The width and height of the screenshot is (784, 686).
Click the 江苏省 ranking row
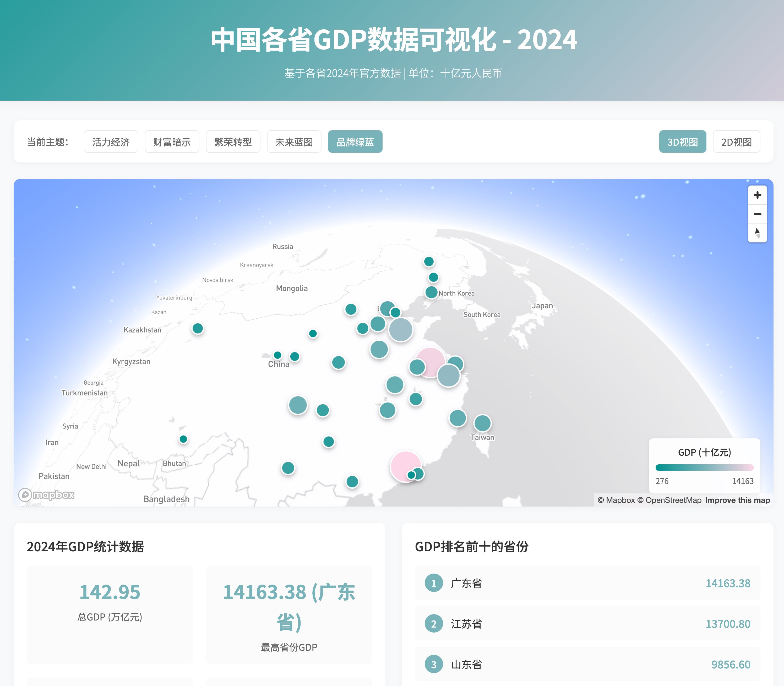point(587,624)
